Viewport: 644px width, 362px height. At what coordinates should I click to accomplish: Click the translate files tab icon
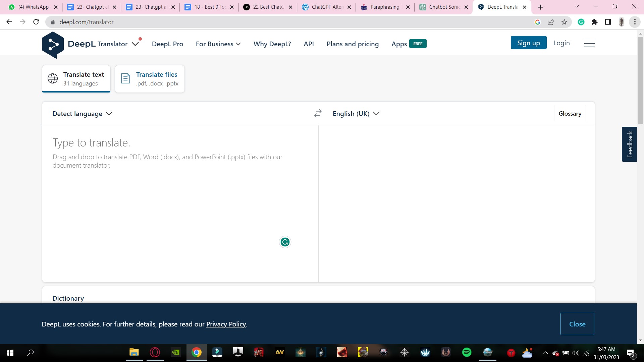pos(125,79)
